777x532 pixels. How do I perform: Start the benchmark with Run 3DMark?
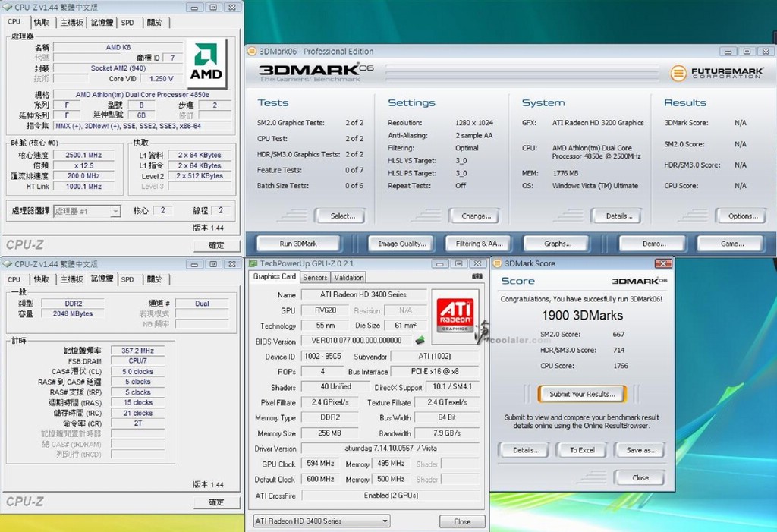click(298, 244)
